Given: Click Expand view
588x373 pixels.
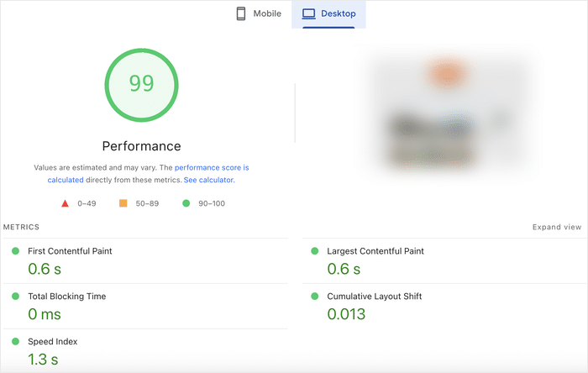Looking at the screenshot, I should pos(557,227).
